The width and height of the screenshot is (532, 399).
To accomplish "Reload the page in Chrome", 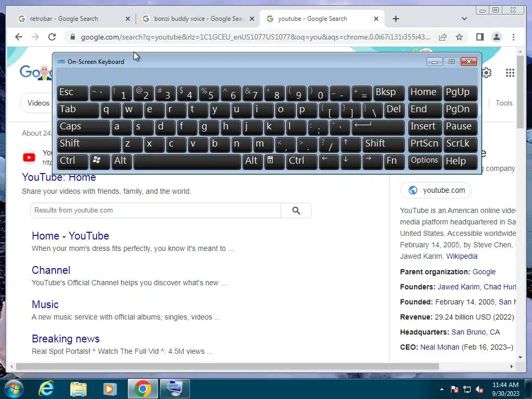I will click(x=52, y=37).
